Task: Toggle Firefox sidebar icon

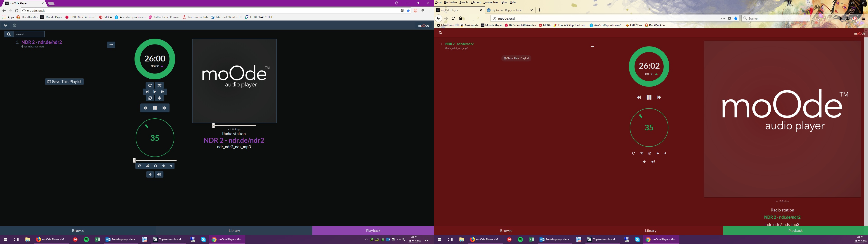Action: click(x=847, y=19)
